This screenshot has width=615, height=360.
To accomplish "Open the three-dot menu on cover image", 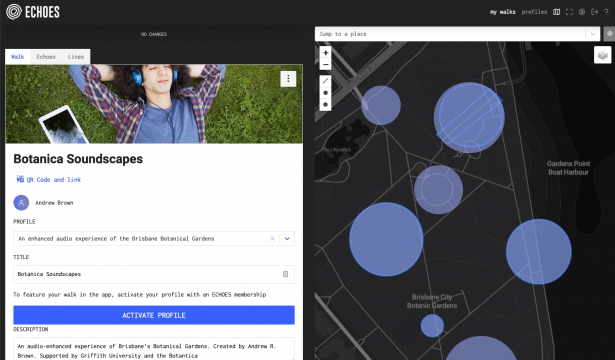I will point(288,79).
